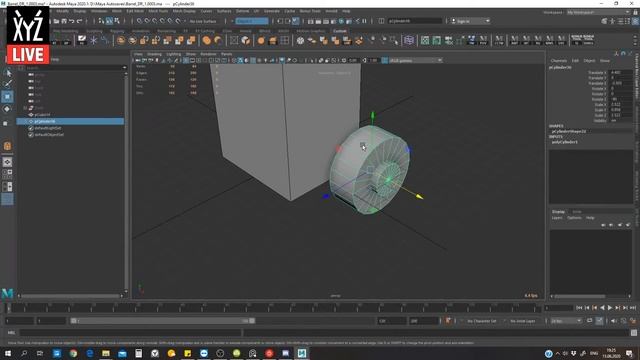Open the frame rate fps dropdown
The height and width of the screenshot is (360, 640).
pos(566,321)
